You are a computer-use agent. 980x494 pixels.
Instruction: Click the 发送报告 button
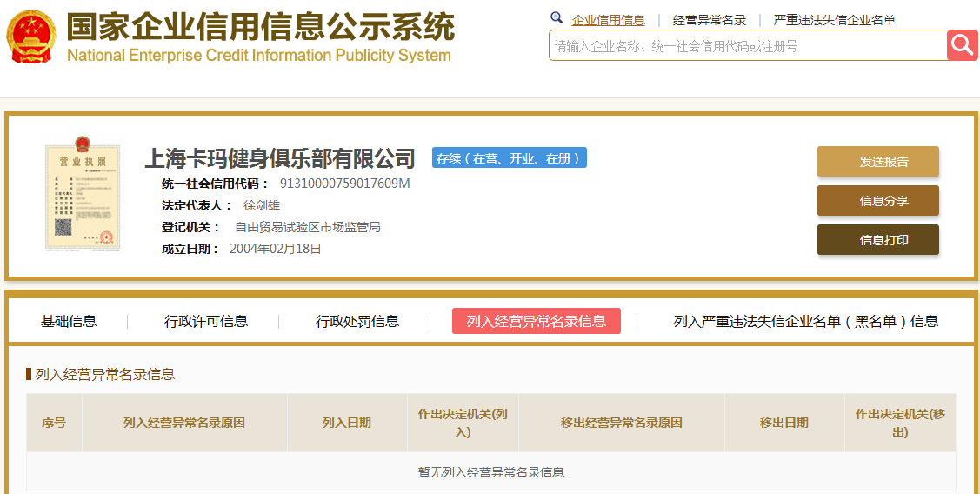pyautogui.click(x=878, y=161)
